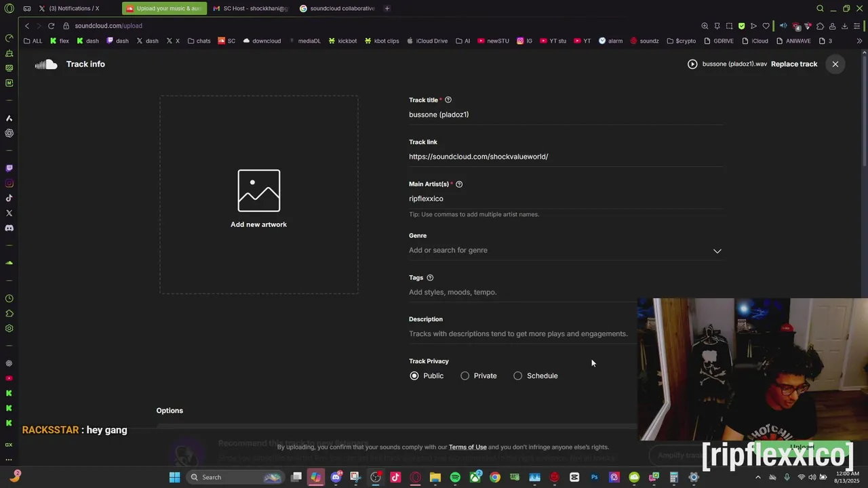The width and height of the screenshot is (868, 488).
Task: Reload the SoundCloud upload page
Action: click(51, 26)
